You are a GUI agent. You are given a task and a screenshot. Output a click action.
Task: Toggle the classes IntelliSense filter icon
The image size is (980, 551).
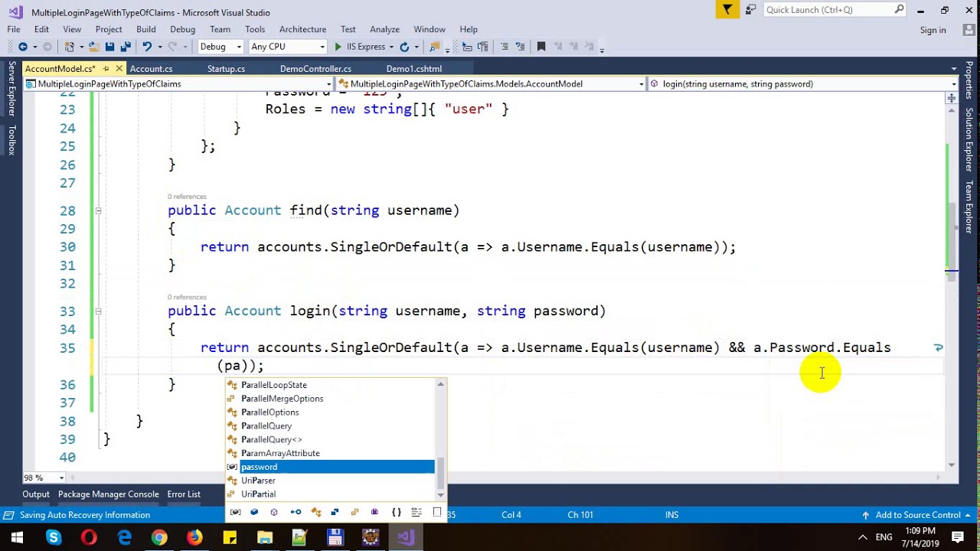pos(315,512)
